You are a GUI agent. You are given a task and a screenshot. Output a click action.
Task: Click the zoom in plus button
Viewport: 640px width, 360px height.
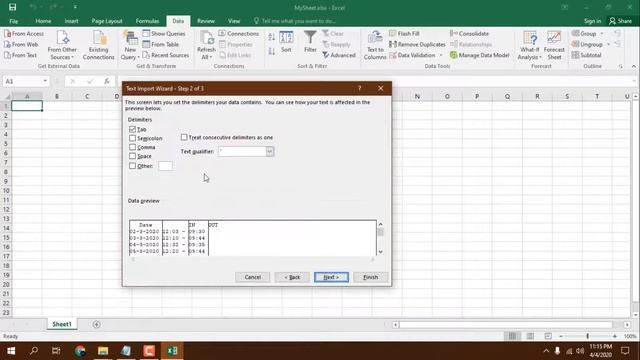[615, 336]
